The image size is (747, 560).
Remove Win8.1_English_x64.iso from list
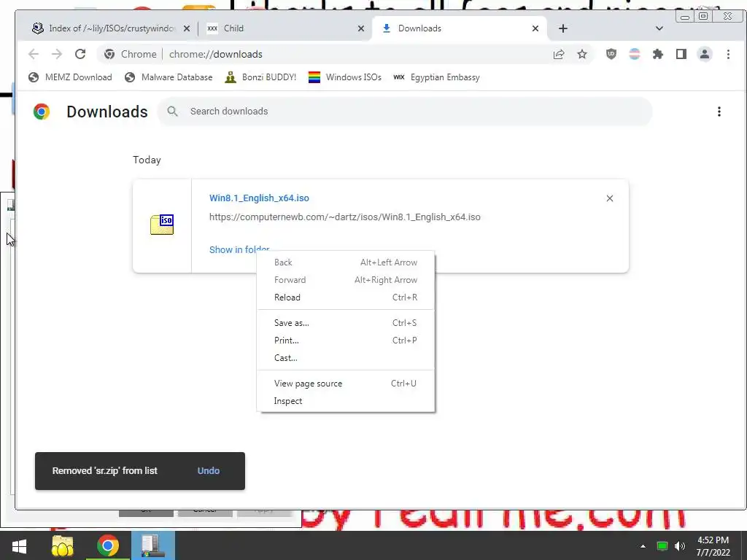[610, 198]
